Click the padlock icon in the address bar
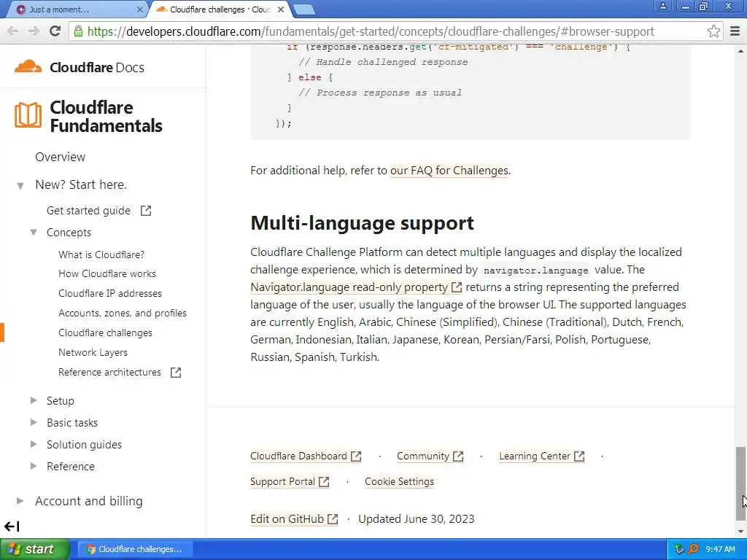Viewport: 747px width, 560px height. pos(79,31)
